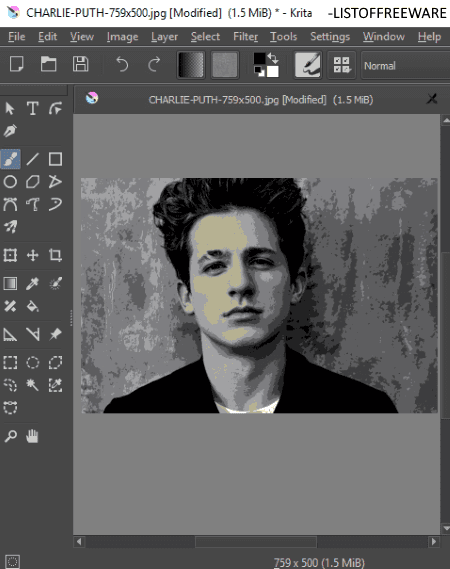Choose the Pan hand tool
Screen dimensions: 450x569
[32, 436]
